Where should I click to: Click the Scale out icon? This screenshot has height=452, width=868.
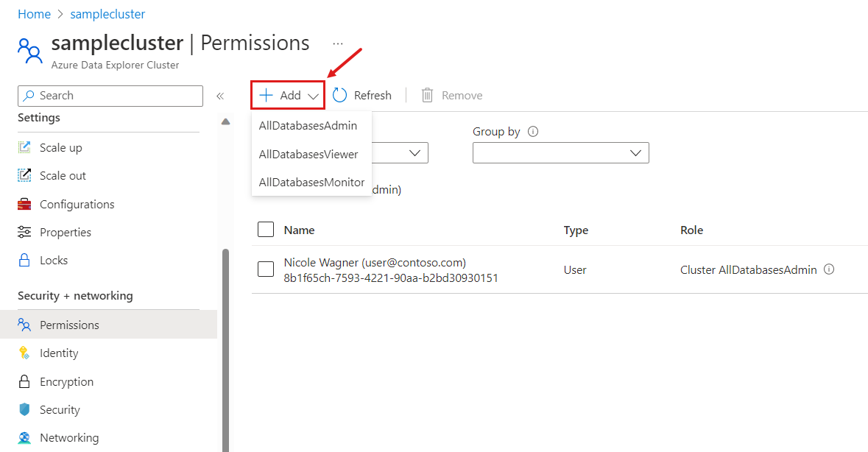coord(25,175)
